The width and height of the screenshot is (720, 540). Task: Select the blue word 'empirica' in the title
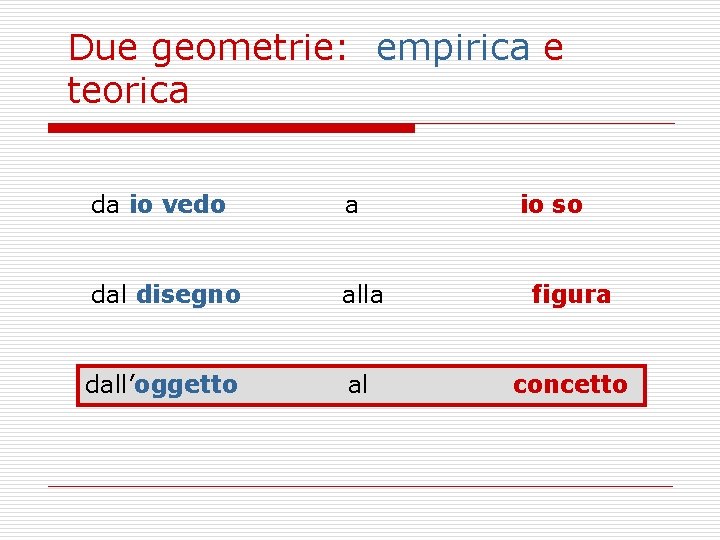(x=453, y=50)
